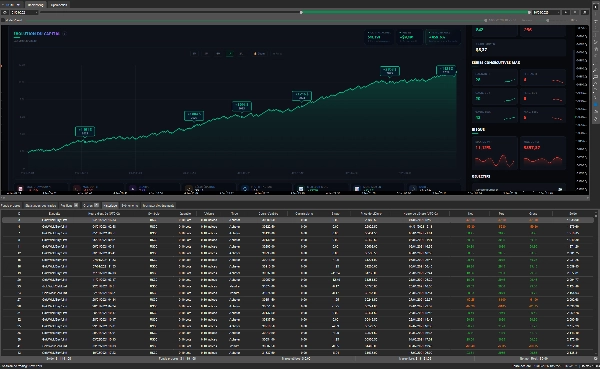Click the scrollbar of the right statistics panel
The width and height of the screenshot is (600, 369).
point(574,65)
